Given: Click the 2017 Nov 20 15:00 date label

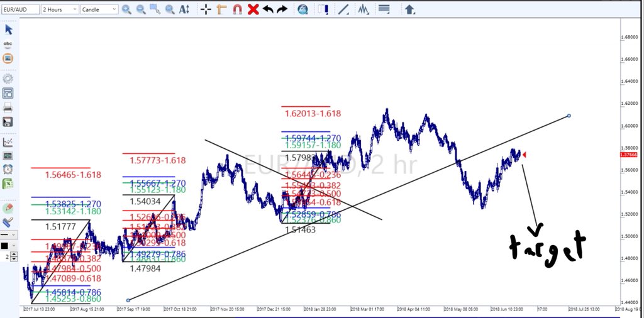Looking at the screenshot, I should click(228, 309).
